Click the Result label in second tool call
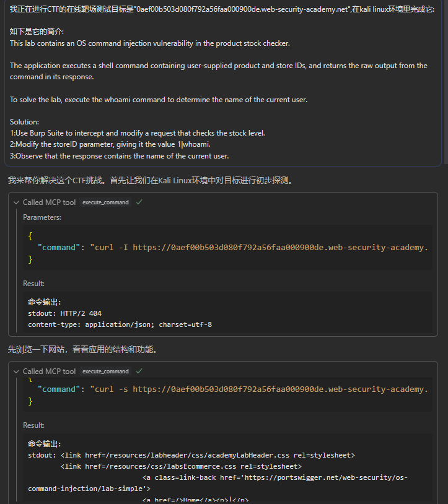The image size is (448, 504). (x=33, y=425)
